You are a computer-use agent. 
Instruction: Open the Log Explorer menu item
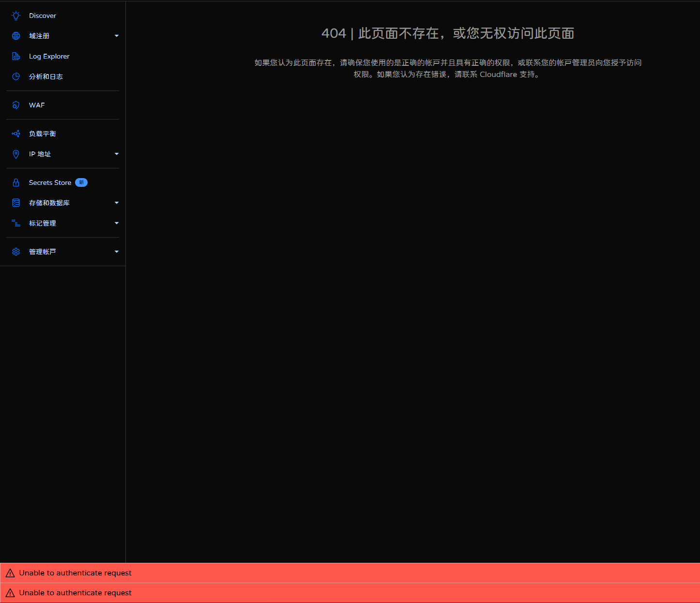49,56
